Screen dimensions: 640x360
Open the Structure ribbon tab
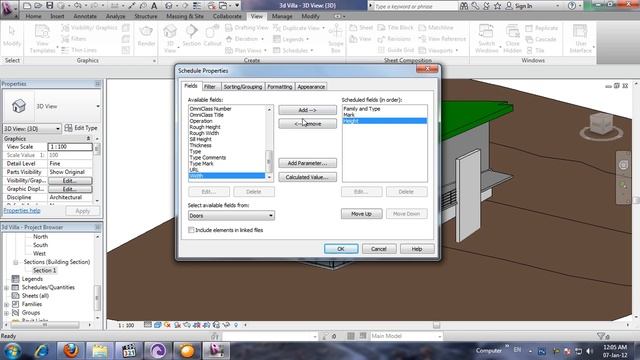[146, 16]
